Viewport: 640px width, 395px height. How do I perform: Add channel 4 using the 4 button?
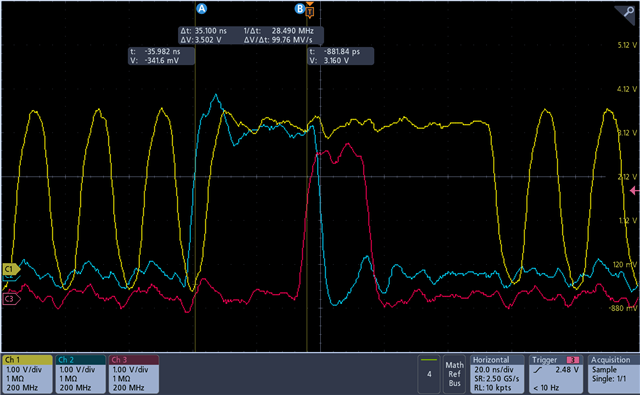[429, 374]
